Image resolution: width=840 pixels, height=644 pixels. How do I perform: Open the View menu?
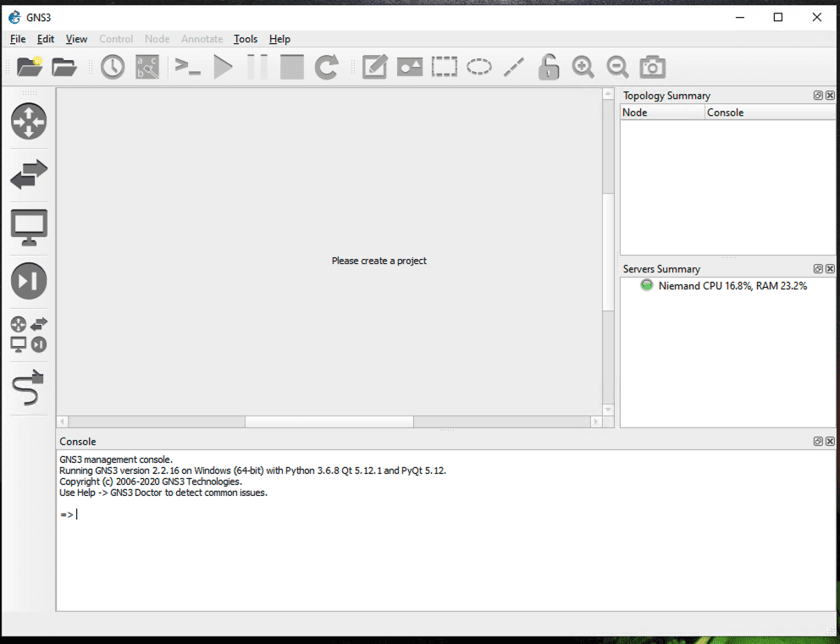click(x=76, y=39)
